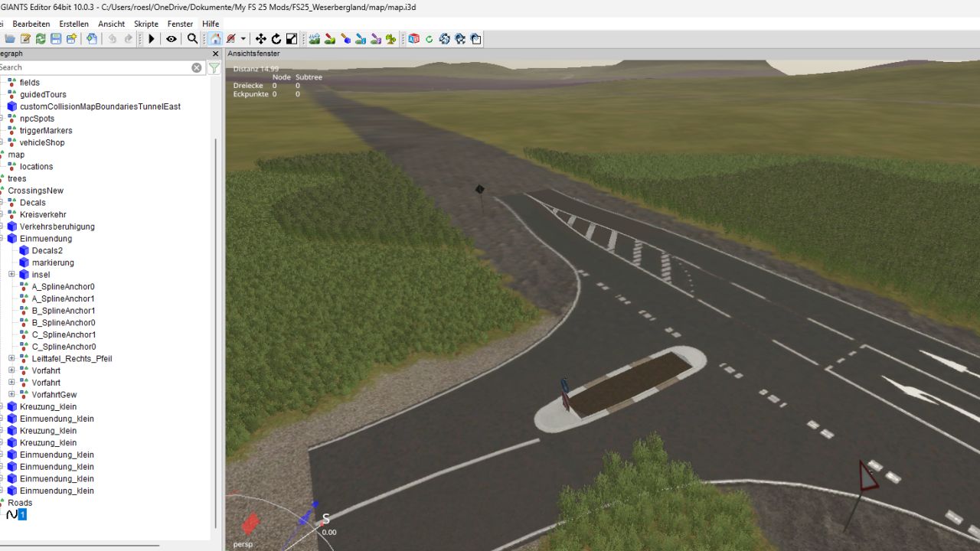Screen dimensions: 980x551
Task: Select the B_SplineAnchor1 node
Action: (64, 311)
